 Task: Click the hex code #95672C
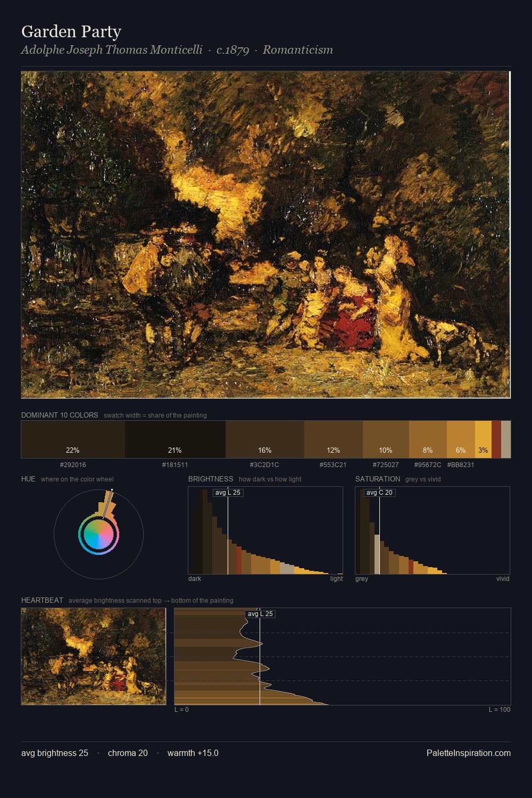428,465
